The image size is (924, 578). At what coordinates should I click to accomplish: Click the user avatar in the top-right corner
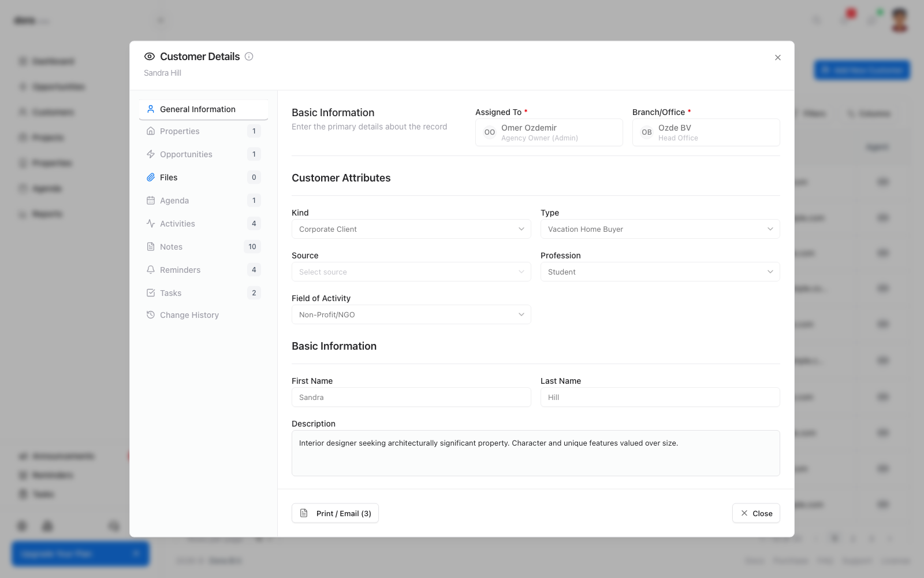tap(899, 20)
